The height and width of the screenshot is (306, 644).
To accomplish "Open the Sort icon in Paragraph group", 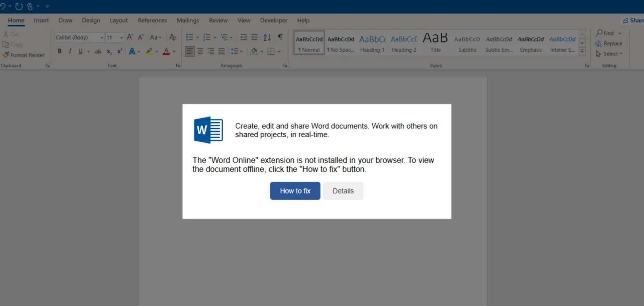I will pyautogui.click(x=267, y=37).
